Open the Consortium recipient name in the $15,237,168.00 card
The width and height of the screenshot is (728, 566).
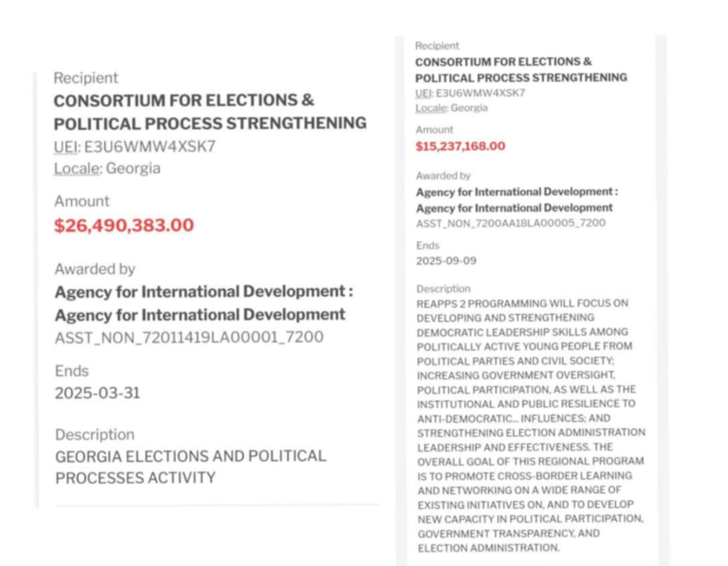[x=520, y=69]
